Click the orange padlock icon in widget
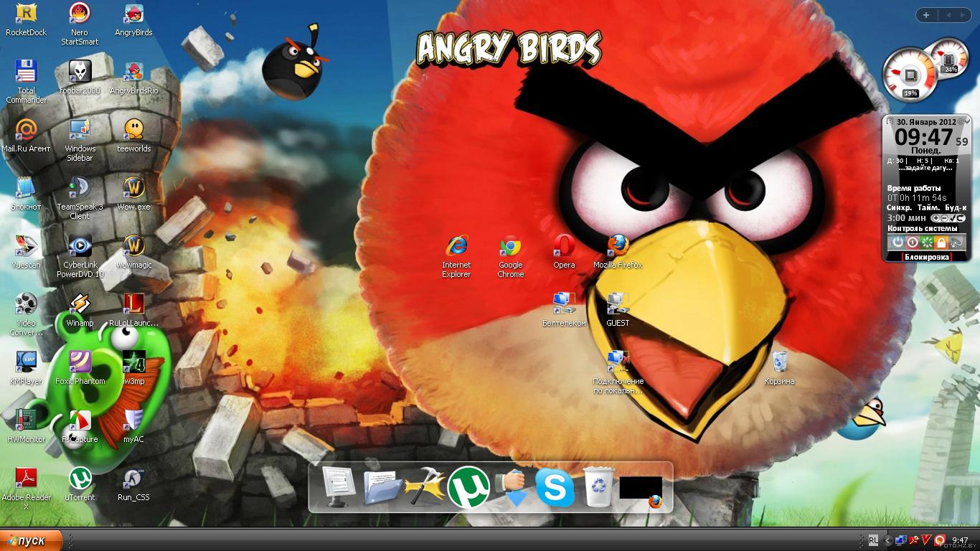 (x=941, y=242)
